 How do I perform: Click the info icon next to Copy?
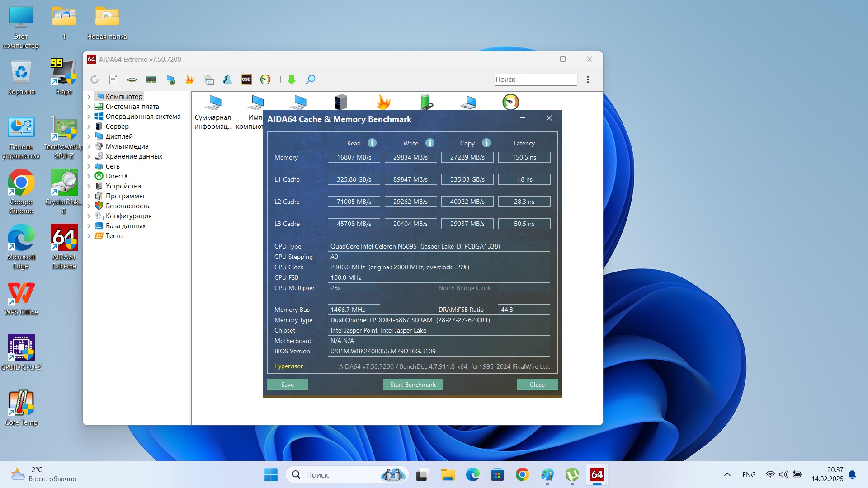pos(486,143)
